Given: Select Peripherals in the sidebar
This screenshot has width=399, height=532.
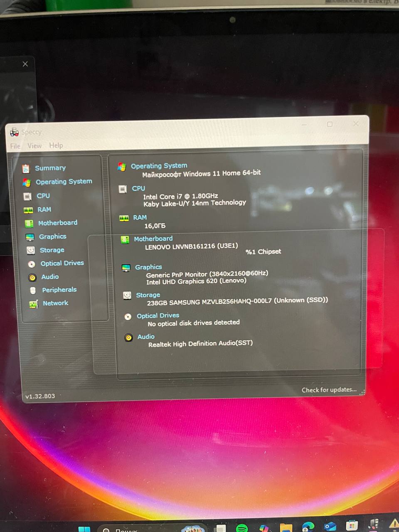Looking at the screenshot, I should coord(59,290).
